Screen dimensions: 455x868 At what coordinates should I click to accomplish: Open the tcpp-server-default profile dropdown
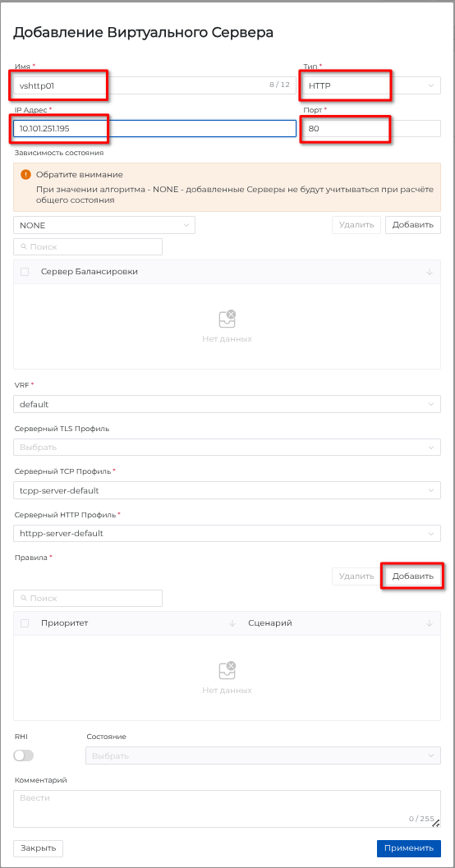click(x=227, y=490)
